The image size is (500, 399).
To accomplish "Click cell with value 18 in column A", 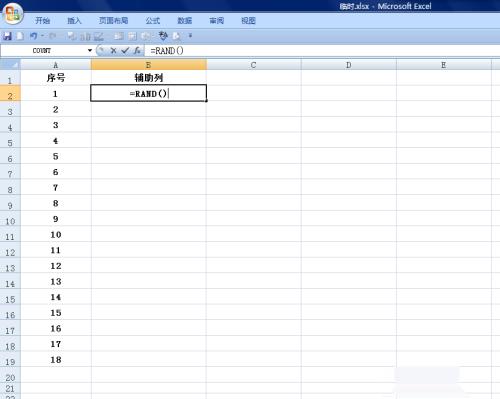I will click(x=56, y=360).
